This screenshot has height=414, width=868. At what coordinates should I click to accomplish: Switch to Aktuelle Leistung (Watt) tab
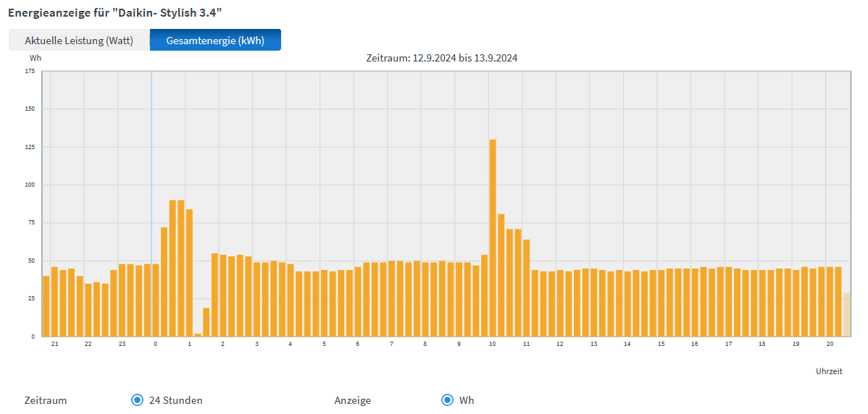79,41
